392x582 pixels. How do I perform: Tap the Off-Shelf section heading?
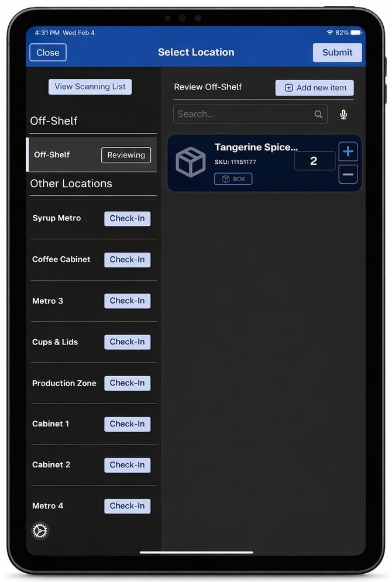[54, 121]
